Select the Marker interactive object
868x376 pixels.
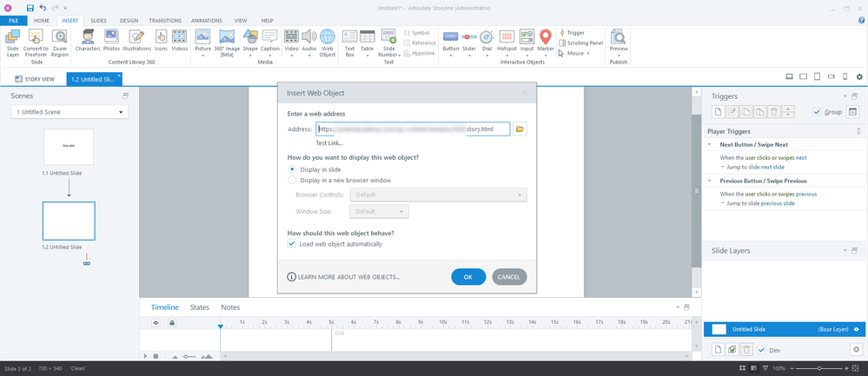coord(546,40)
